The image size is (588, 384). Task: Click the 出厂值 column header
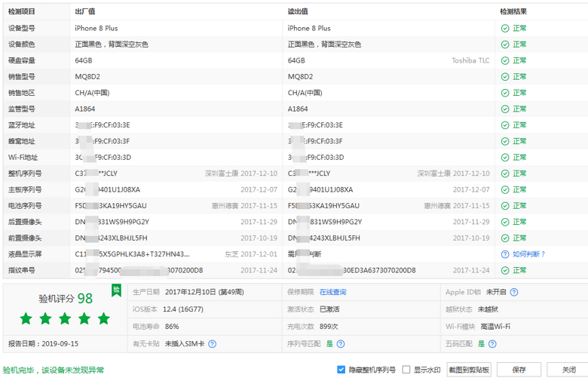84,12
